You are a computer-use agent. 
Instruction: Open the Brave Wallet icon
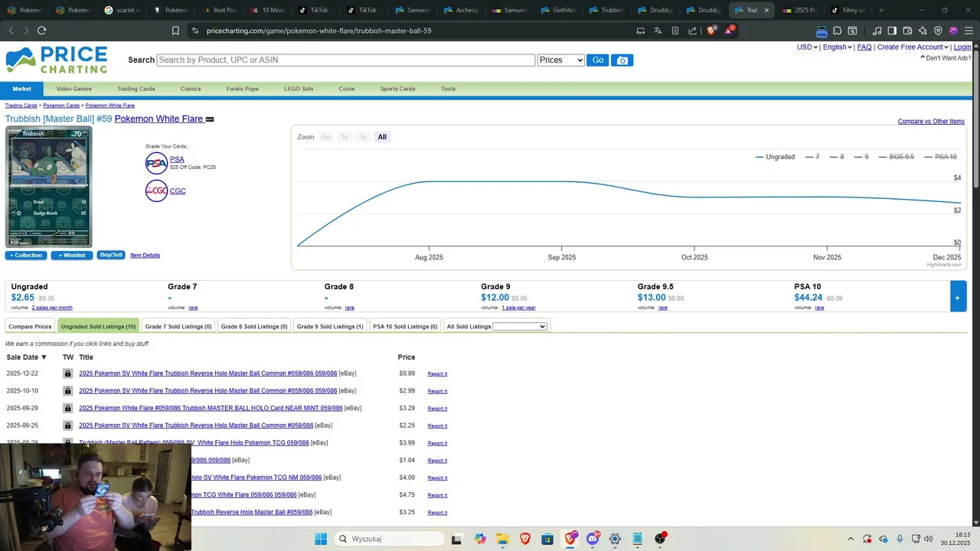[x=907, y=31]
